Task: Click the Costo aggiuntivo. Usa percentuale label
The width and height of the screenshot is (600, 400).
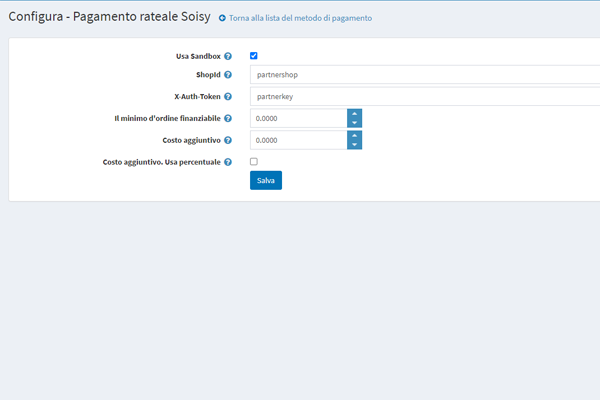Action: pos(161,162)
